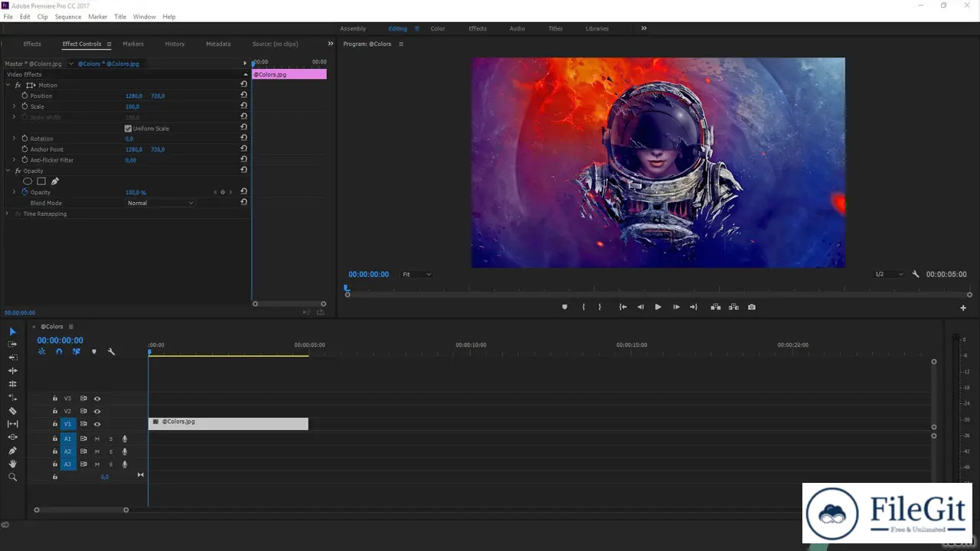
Task: Switch to the Color workspace
Action: click(437, 28)
